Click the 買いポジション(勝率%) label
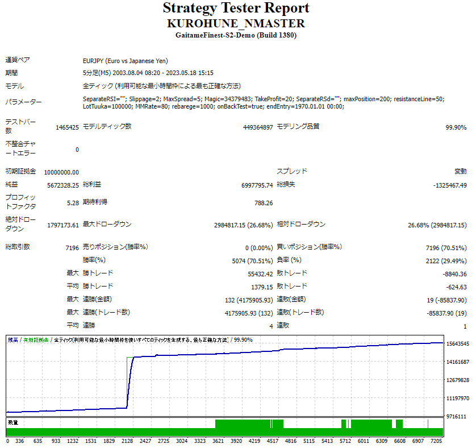Viewport: 476px width, 448px height. (x=310, y=247)
